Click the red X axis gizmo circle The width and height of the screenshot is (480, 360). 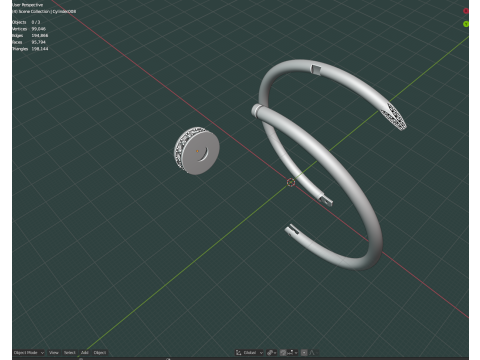tap(466, 11)
